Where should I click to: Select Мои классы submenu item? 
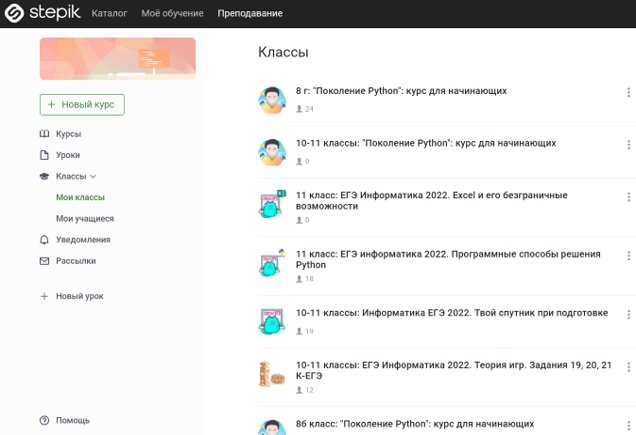(x=80, y=197)
